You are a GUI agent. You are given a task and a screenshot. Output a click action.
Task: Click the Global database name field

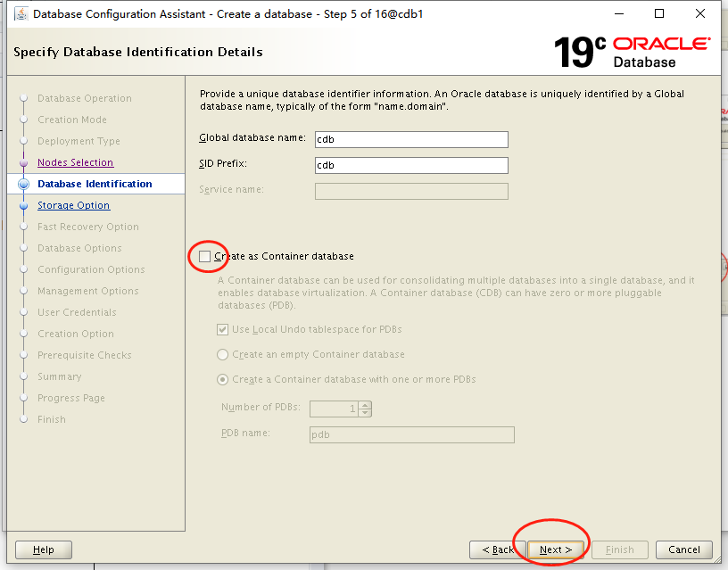tap(411, 139)
